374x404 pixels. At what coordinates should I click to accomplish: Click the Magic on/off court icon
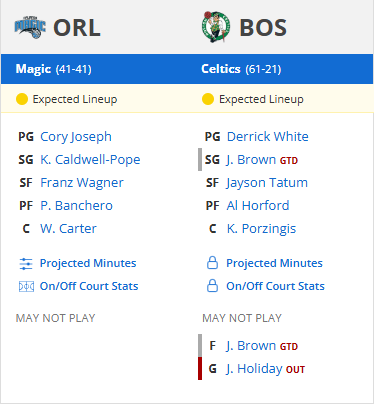click(26, 286)
